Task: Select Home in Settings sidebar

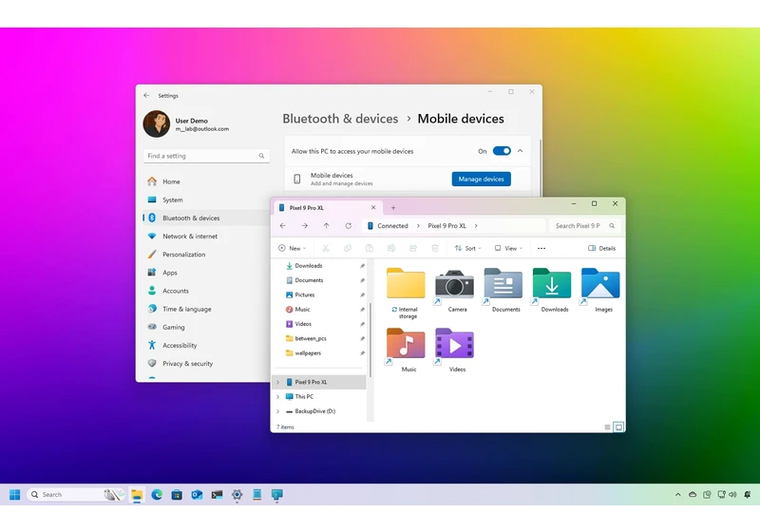Action: tap(206, 181)
